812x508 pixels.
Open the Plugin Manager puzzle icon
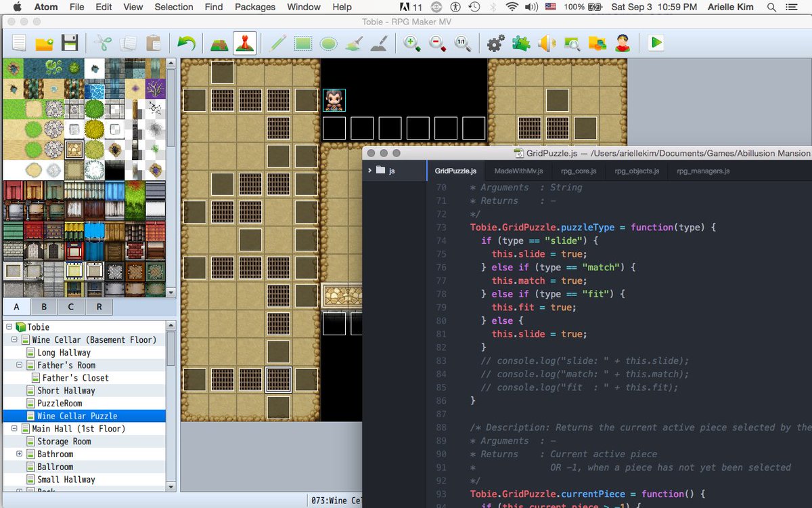521,43
